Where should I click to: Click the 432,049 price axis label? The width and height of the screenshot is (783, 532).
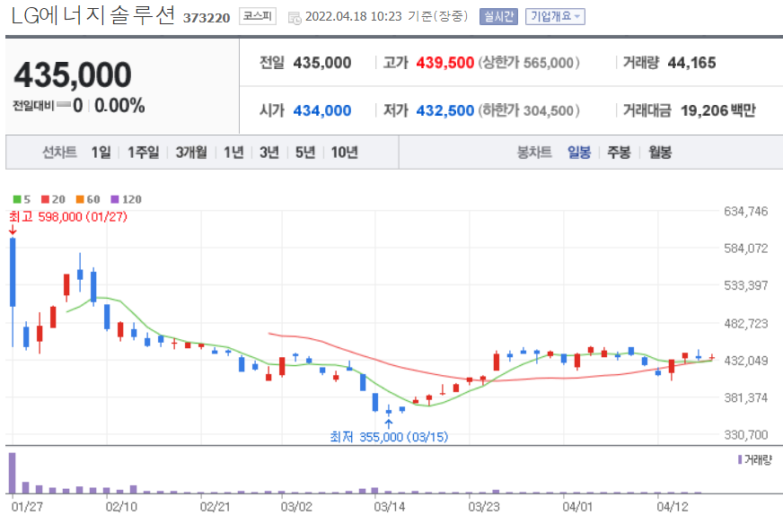[x=746, y=361]
